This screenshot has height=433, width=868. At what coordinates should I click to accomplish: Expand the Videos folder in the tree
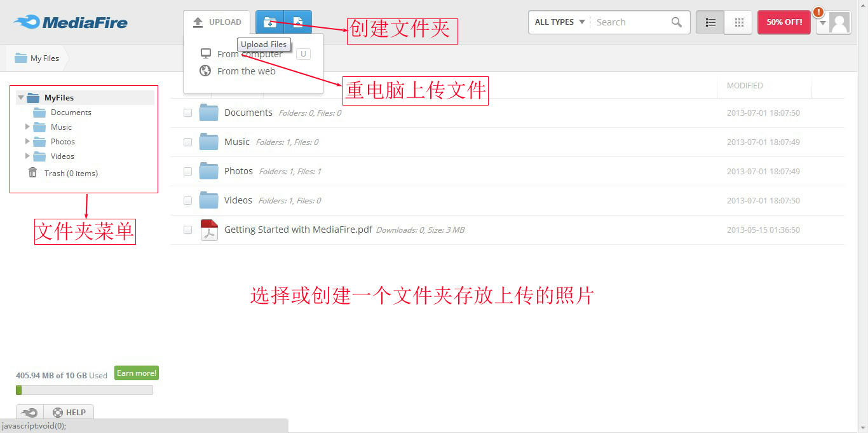click(x=27, y=156)
